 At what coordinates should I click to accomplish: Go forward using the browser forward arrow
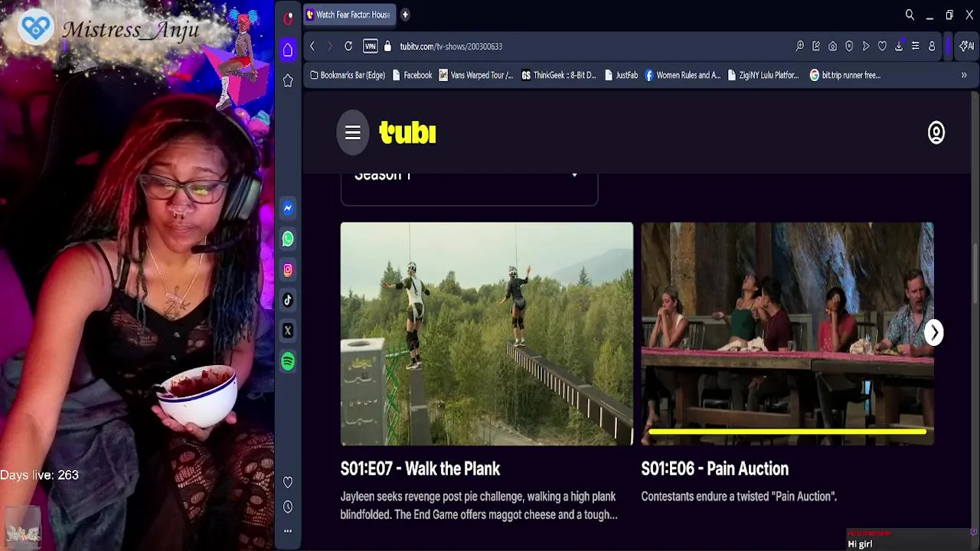(330, 46)
